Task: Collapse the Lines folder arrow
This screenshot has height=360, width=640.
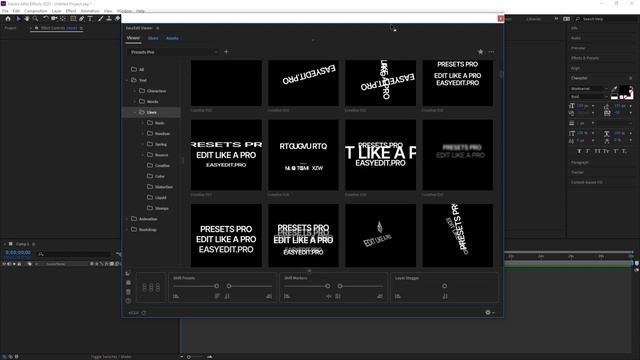Action: (x=135, y=112)
